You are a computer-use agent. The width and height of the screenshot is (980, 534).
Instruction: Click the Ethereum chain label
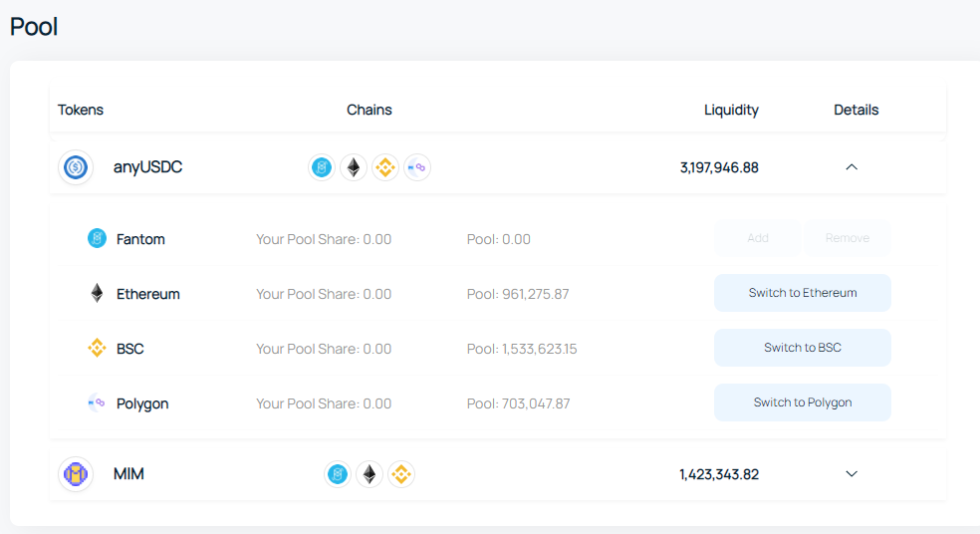(x=148, y=294)
